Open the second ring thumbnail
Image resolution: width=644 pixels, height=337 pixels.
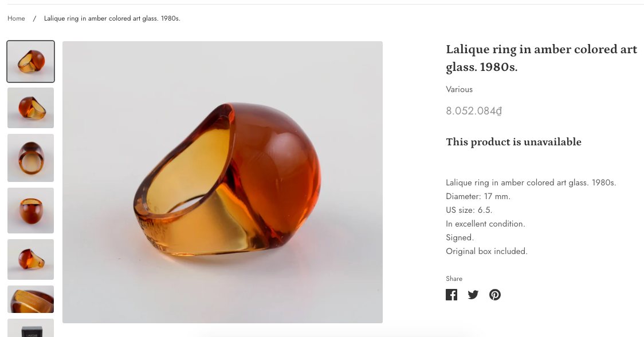(x=30, y=108)
